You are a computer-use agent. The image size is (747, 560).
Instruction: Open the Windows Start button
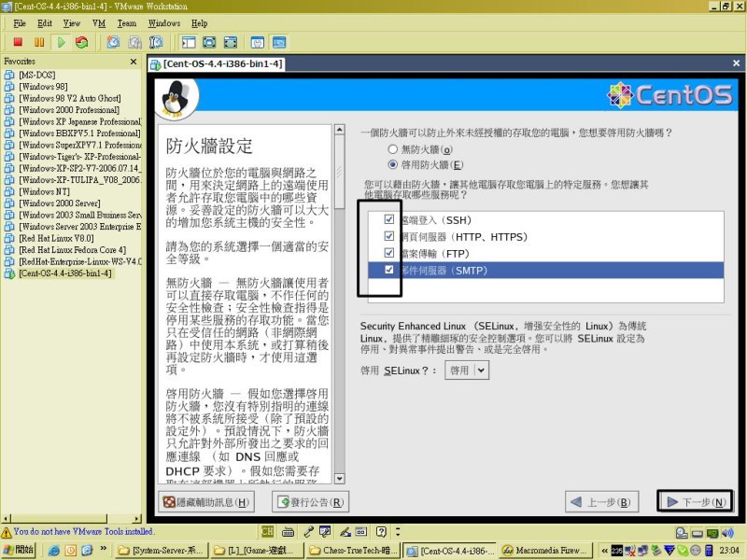(x=18, y=550)
